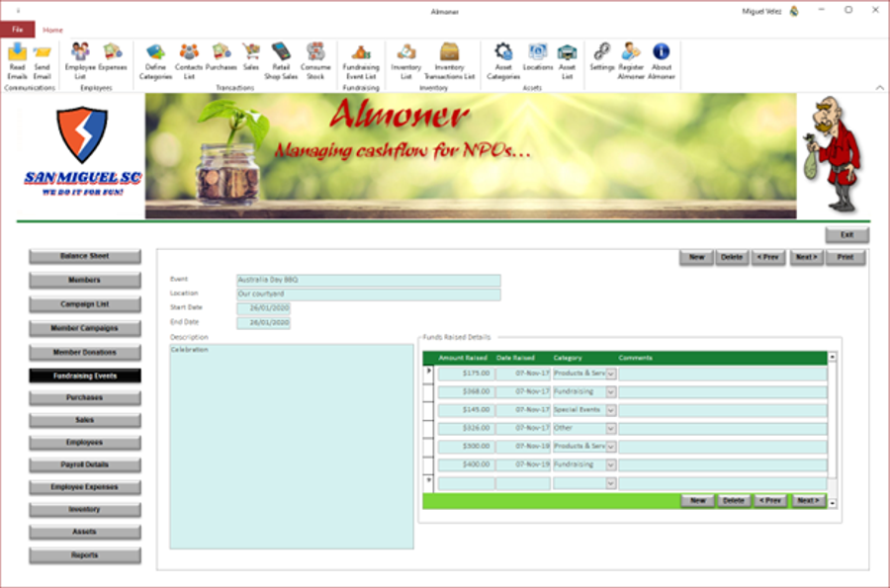Switch to the Home ribbon tab

(x=52, y=30)
